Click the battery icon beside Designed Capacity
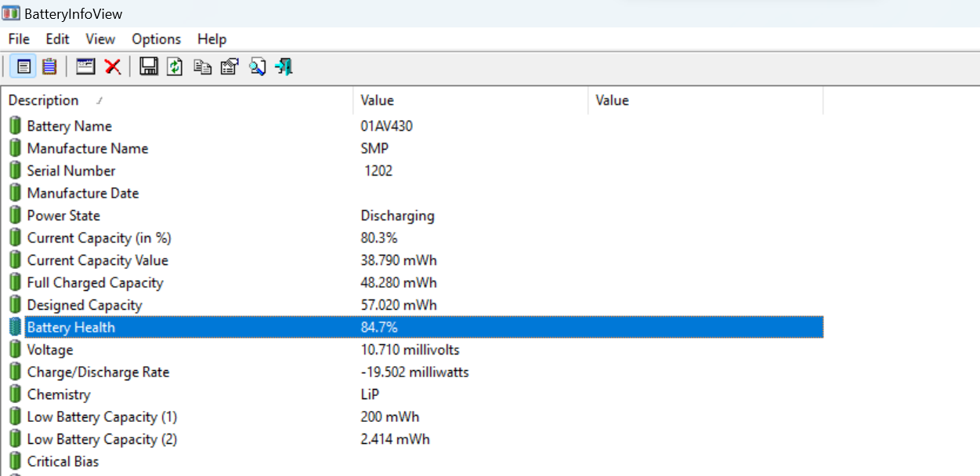This screenshot has height=476, width=980. click(15, 304)
